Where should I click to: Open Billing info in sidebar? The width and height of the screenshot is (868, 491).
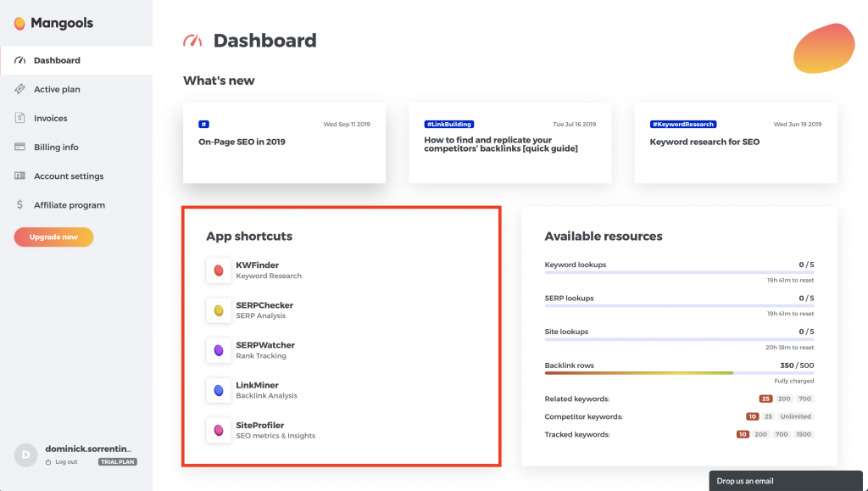coord(56,147)
